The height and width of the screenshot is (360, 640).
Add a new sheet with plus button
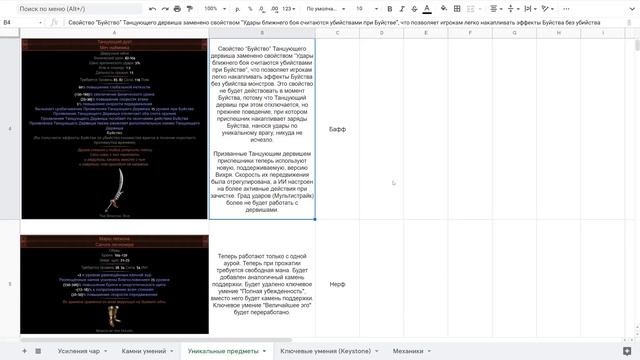coord(24,351)
